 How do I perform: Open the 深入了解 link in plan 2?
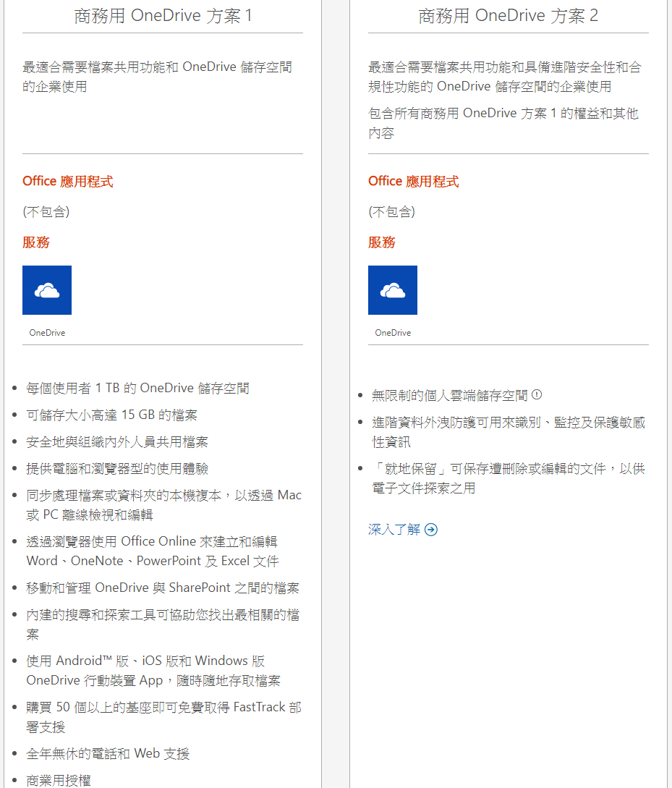[x=394, y=530]
